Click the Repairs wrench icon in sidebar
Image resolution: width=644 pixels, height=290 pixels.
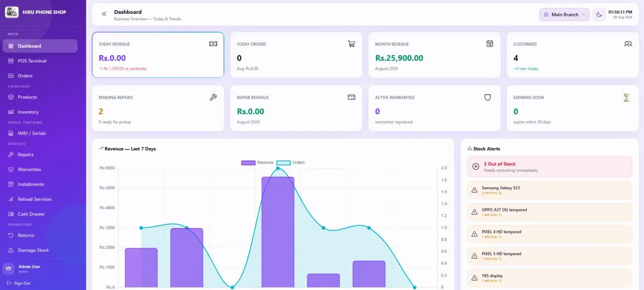point(11,154)
